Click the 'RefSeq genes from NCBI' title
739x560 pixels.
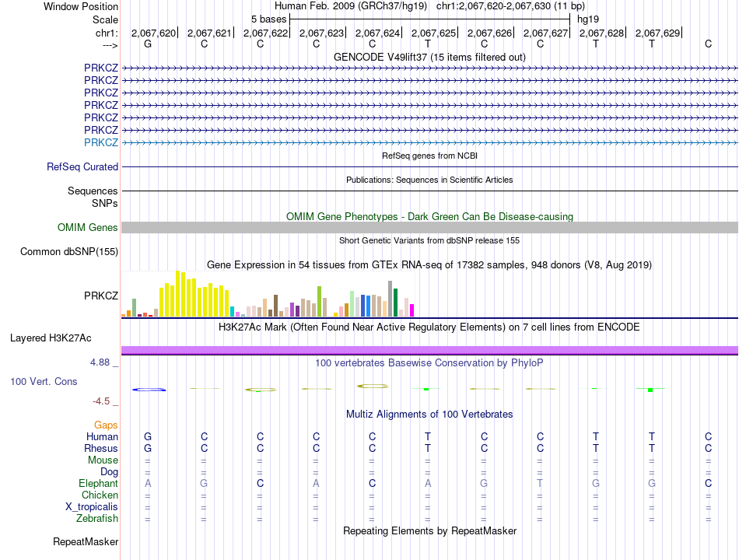click(x=429, y=156)
